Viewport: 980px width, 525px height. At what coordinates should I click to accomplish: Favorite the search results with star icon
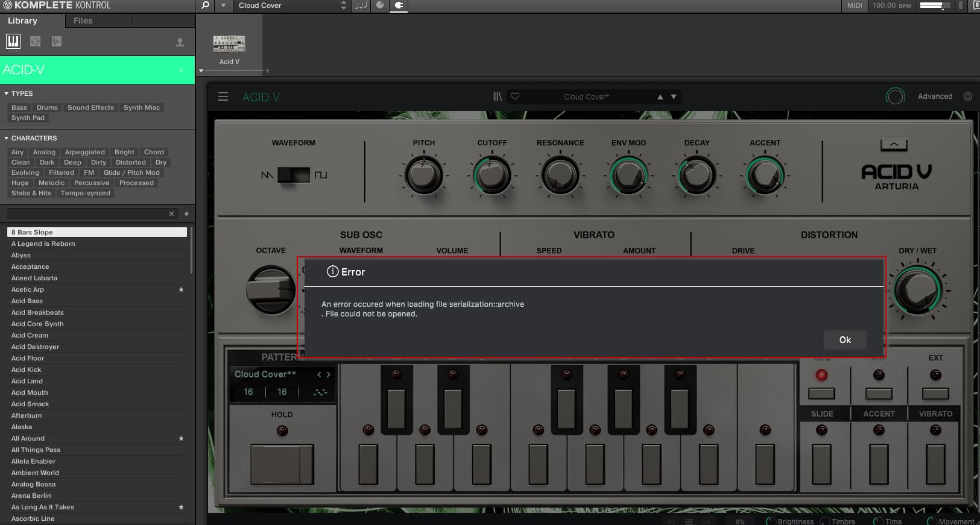tap(186, 213)
